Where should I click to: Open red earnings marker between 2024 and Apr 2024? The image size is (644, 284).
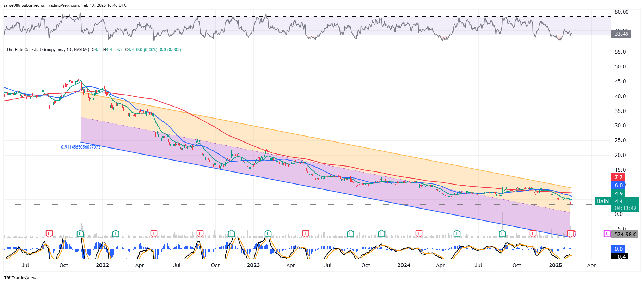point(419,234)
